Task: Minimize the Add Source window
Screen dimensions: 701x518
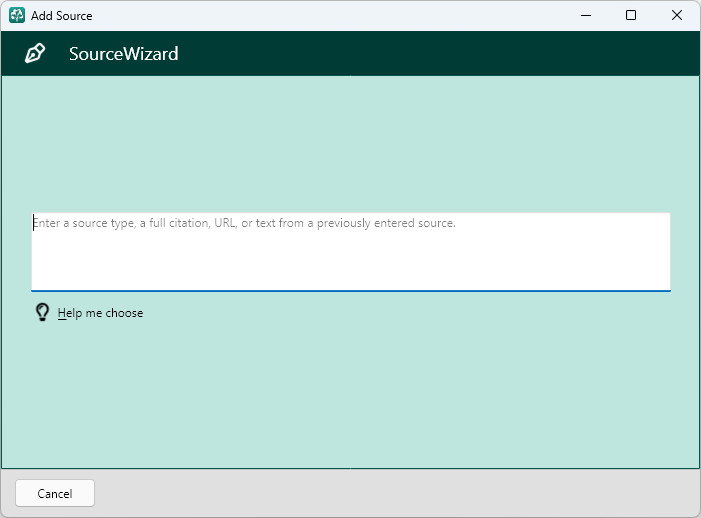Action: click(x=586, y=15)
